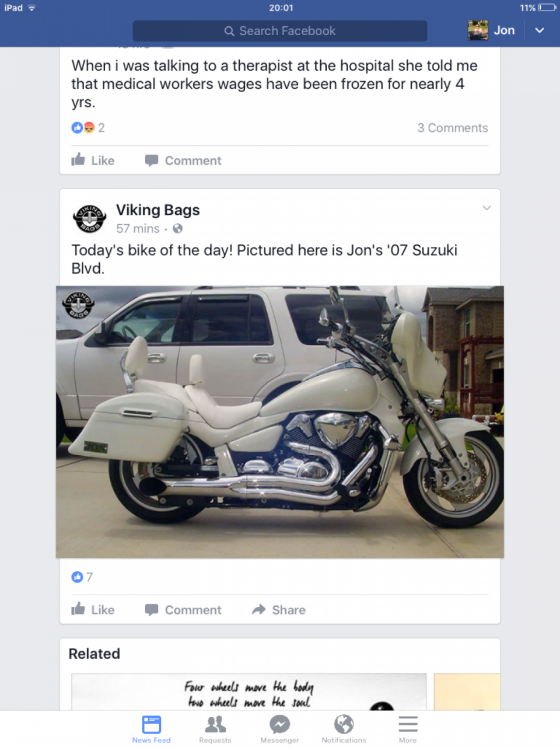Screen dimensions: 560x747
Task: Comment on the medical wages post
Action: pos(183,160)
